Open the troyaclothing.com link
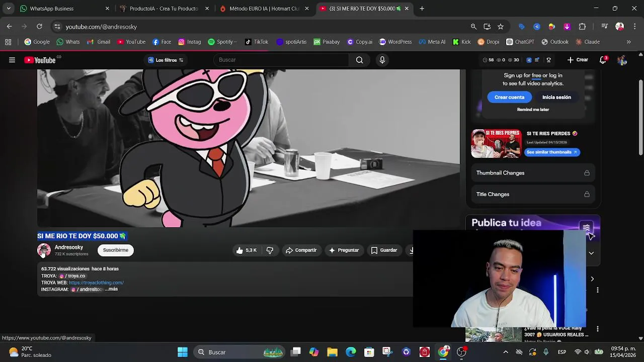Viewport: 644px width, 362px height. (x=96, y=283)
